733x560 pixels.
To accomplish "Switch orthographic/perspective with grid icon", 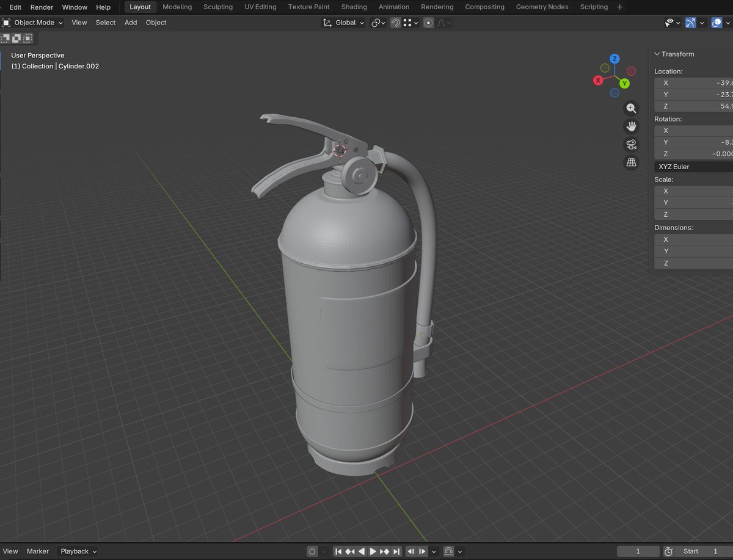I will coord(631,162).
